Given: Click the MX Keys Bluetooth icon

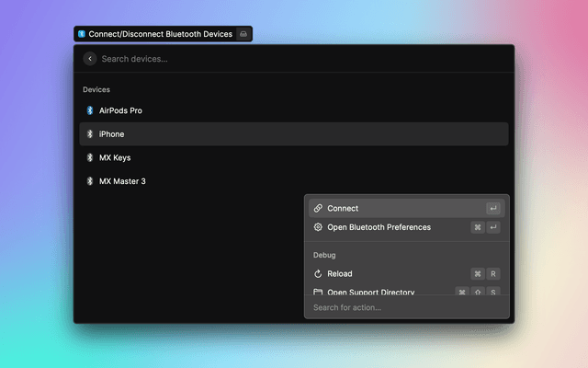Looking at the screenshot, I should [x=90, y=157].
